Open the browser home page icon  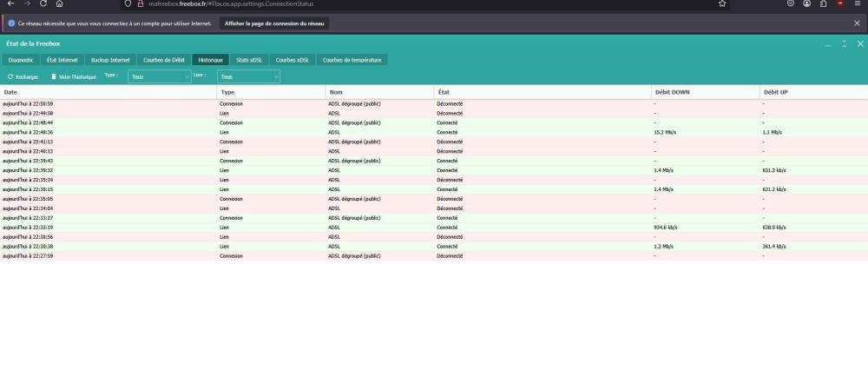coord(59,3)
